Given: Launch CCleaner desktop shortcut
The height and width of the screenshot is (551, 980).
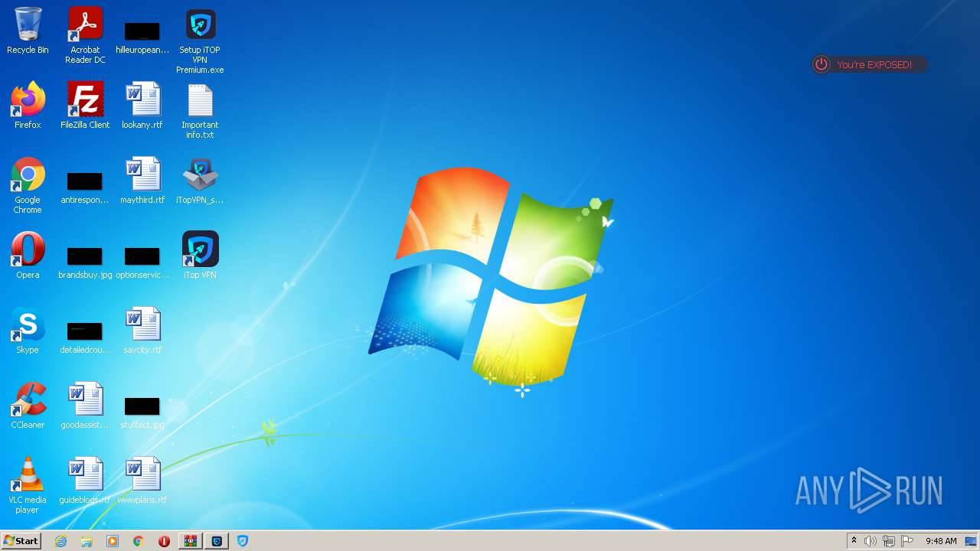Looking at the screenshot, I should click(28, 406).
